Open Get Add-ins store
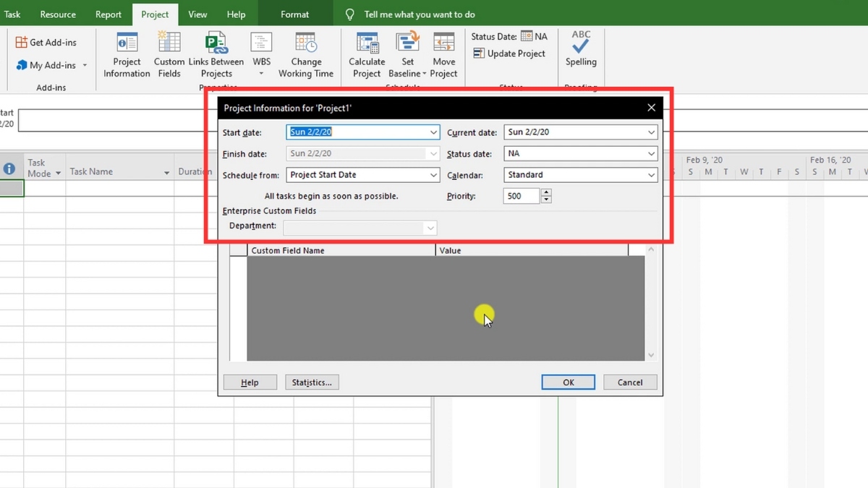Image resolution: width=868 pixels, height=488 pixels. pyautogui.click(x=46, y=43)
